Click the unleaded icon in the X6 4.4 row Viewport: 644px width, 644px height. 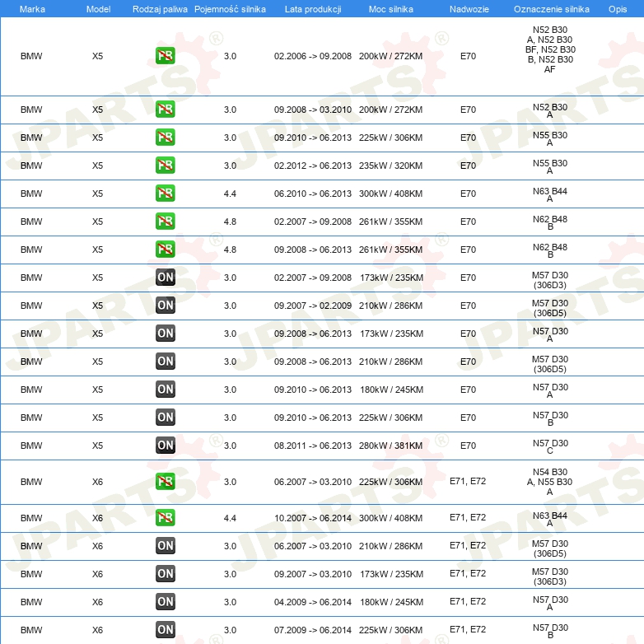pyautogui.click(x=165, y=517)
